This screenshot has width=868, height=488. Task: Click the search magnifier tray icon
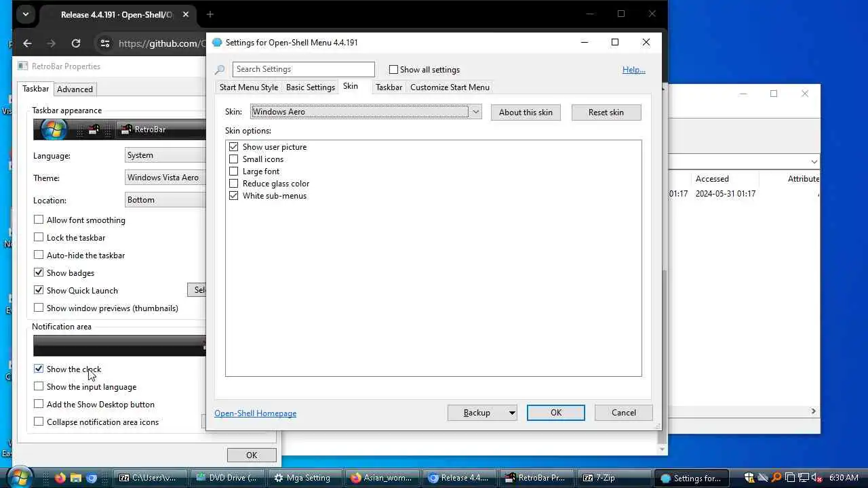point(776,478)
